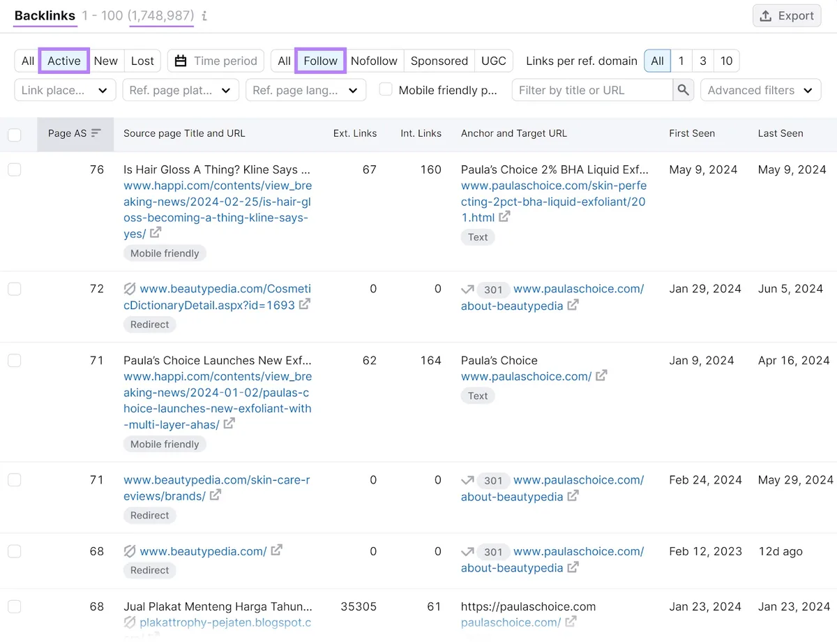This screenshot has width=837, height=644.
Task: Click the info icon beside Backlinks count
Action: click(x=204, y=16)
